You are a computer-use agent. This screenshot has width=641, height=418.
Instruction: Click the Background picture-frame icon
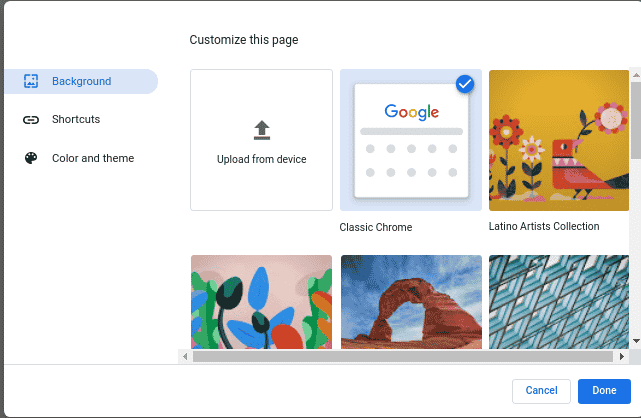(x=31, y=81)
